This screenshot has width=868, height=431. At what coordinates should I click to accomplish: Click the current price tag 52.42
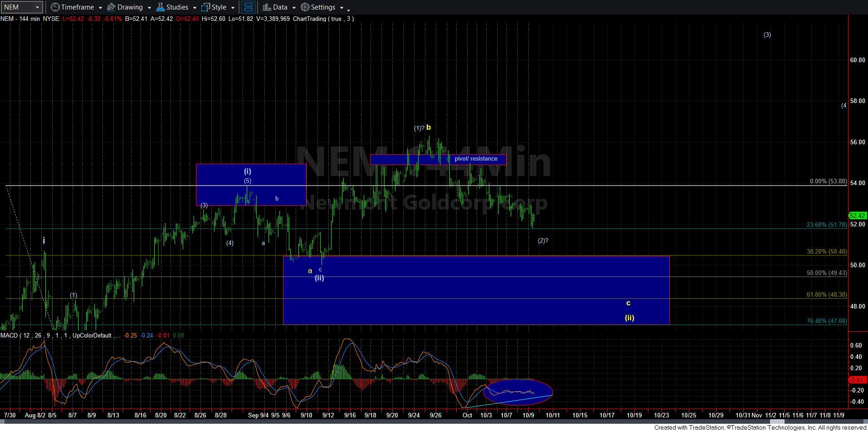[858, 216]
